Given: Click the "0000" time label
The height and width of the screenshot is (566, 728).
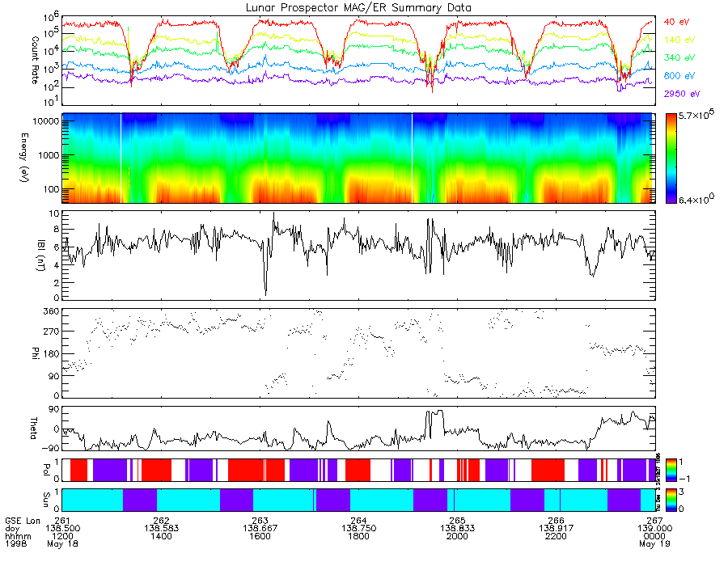Looking at the screenshot, I should pos(654,536).
